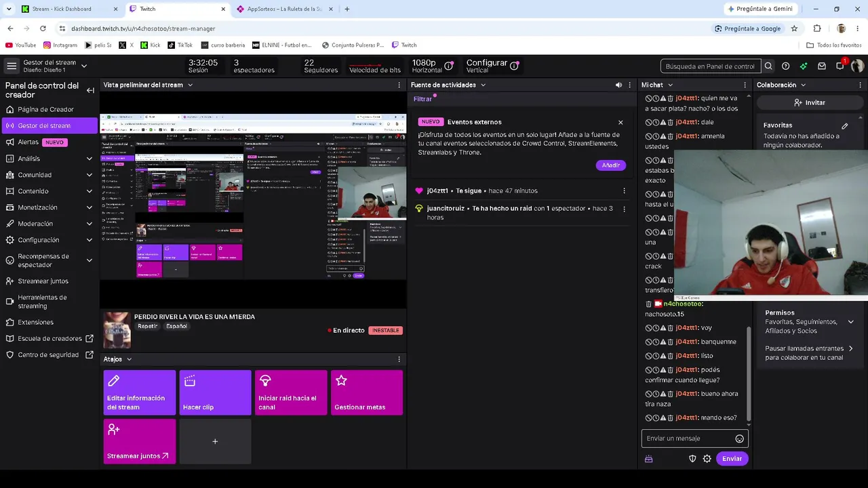Open Página de Creador in sidebar
This screenshot has width=868, height=488.
point(50,109)
